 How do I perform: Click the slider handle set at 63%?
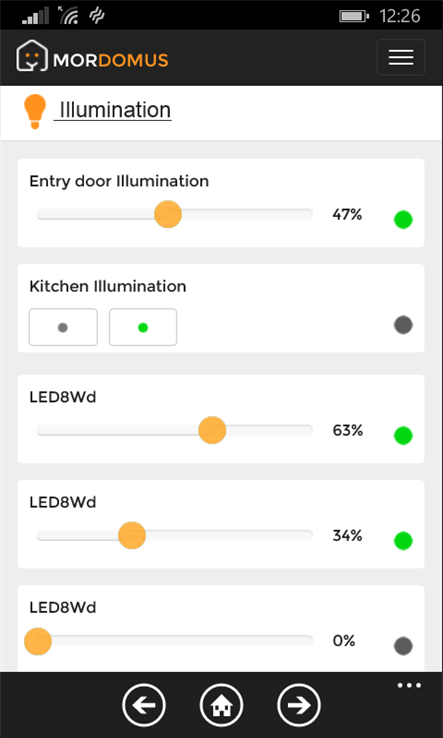tap(212, 430)
